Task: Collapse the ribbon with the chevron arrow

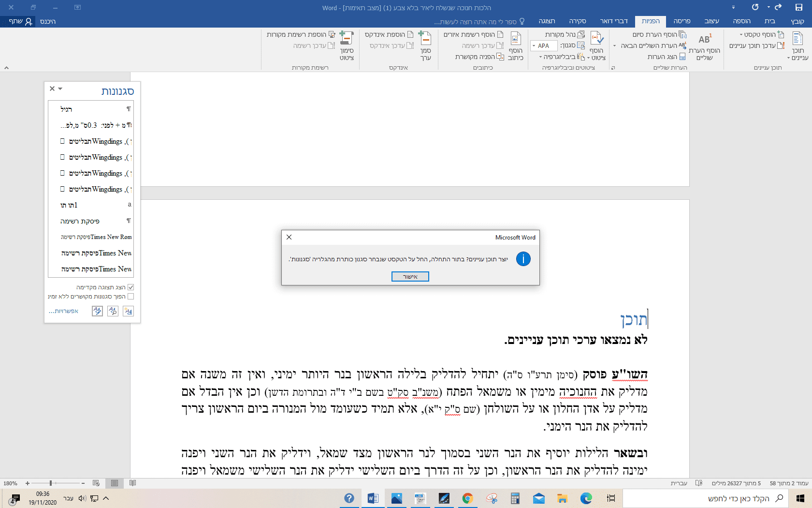Action: [x=6, y=68]
